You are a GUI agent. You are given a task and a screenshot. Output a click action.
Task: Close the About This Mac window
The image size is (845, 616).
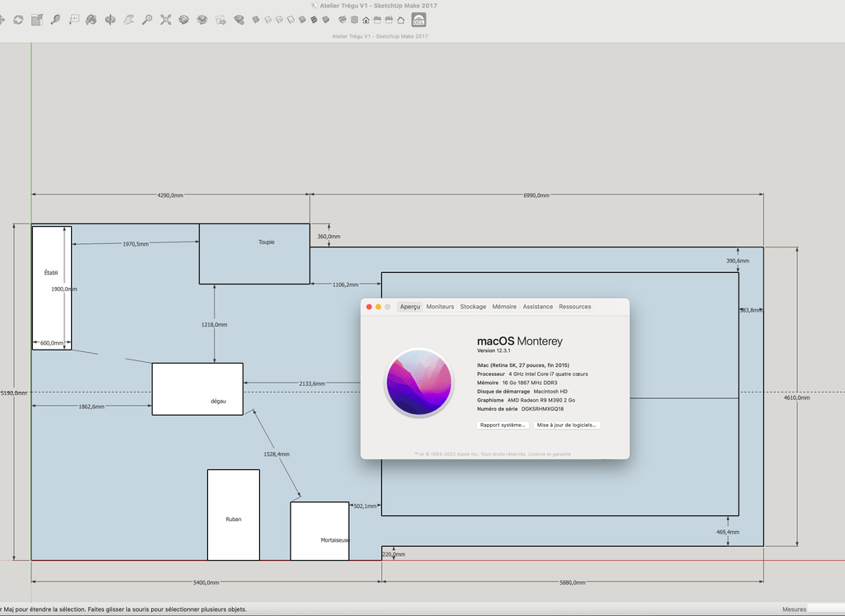[369, 307]
